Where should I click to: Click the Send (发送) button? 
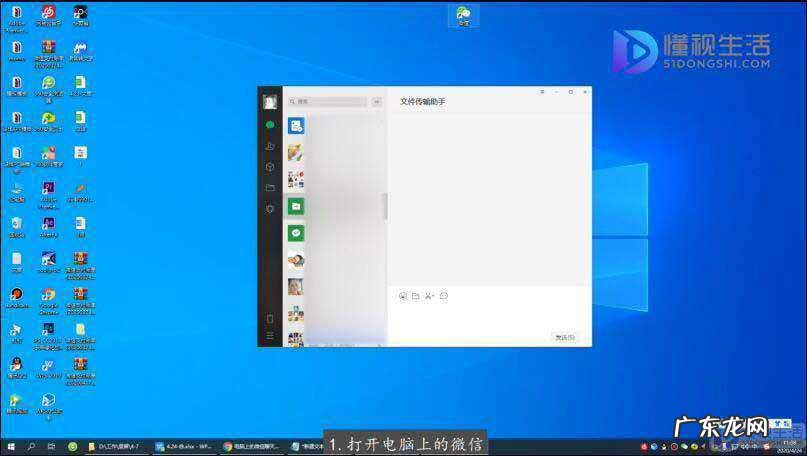[565, 337]
